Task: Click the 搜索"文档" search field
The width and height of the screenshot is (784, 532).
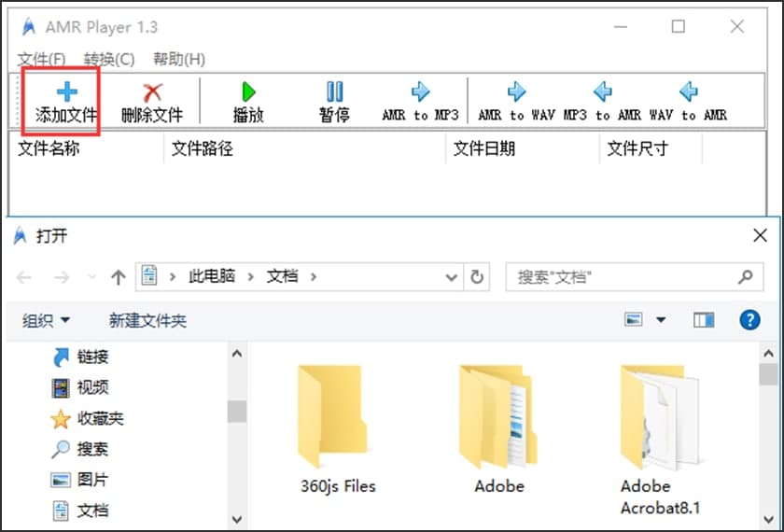Action: click(634, 276)
